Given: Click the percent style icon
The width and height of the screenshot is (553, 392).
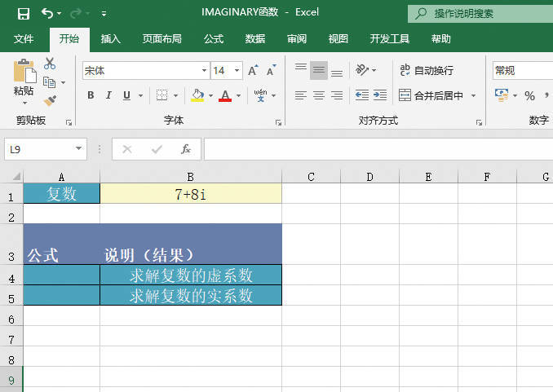Looking at the screenshot, I should pyautogui.click(x=529, y=95).
